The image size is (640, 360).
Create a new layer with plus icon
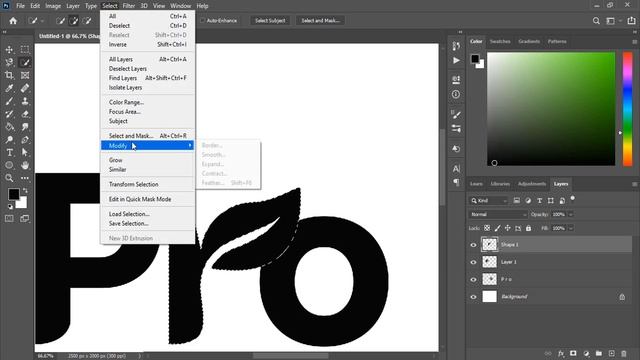pos(611,353)
